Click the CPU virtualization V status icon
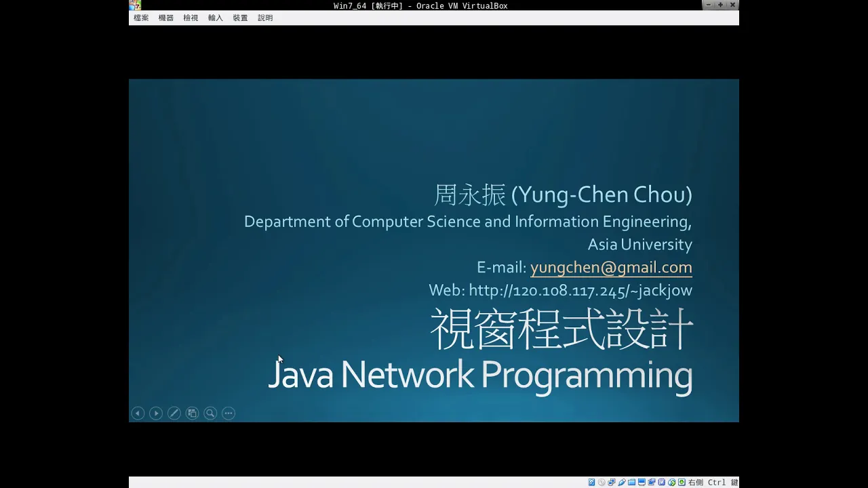This screenshot has width=868, height=488. pos(662,483)
